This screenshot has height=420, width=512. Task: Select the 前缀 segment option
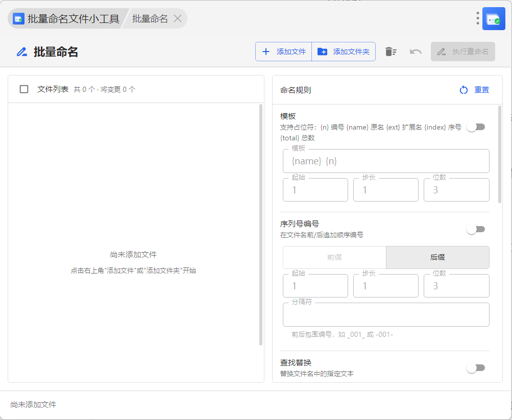[x=334, y=257]
